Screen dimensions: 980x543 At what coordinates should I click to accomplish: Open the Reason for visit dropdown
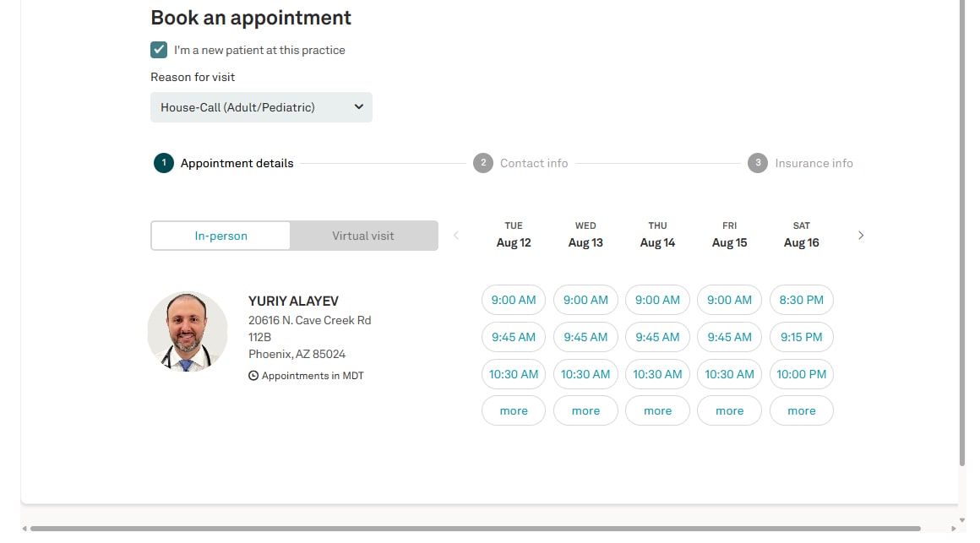coord(261,107)
